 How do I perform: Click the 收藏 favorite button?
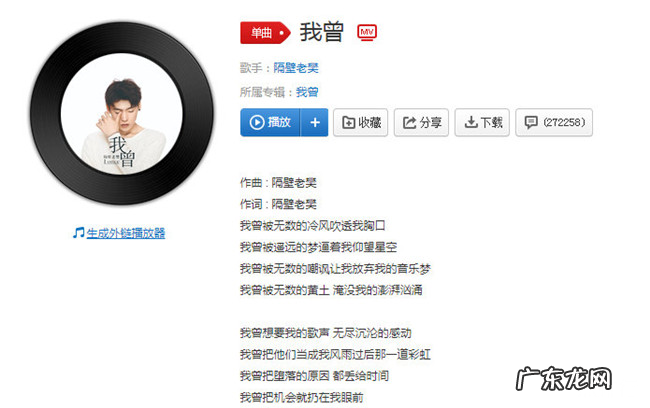(x=361, y=122)
